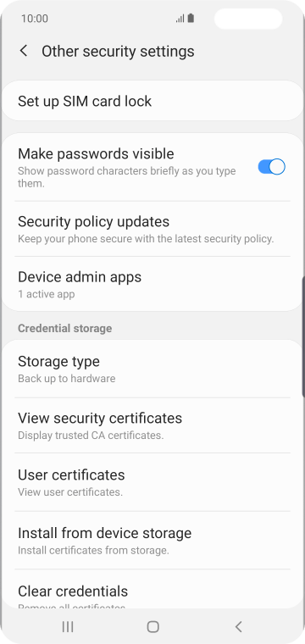Open User certificates

click(152, 482)
